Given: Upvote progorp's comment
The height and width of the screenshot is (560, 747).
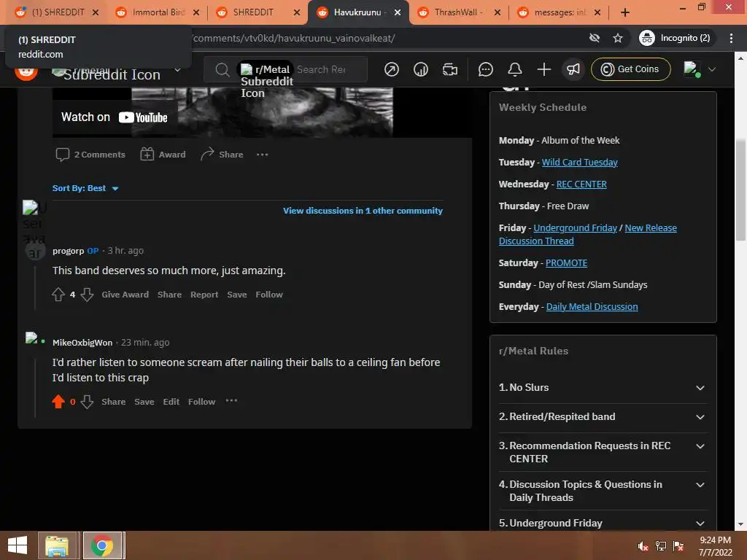Looking at the screenshot, I should point(58,295).
